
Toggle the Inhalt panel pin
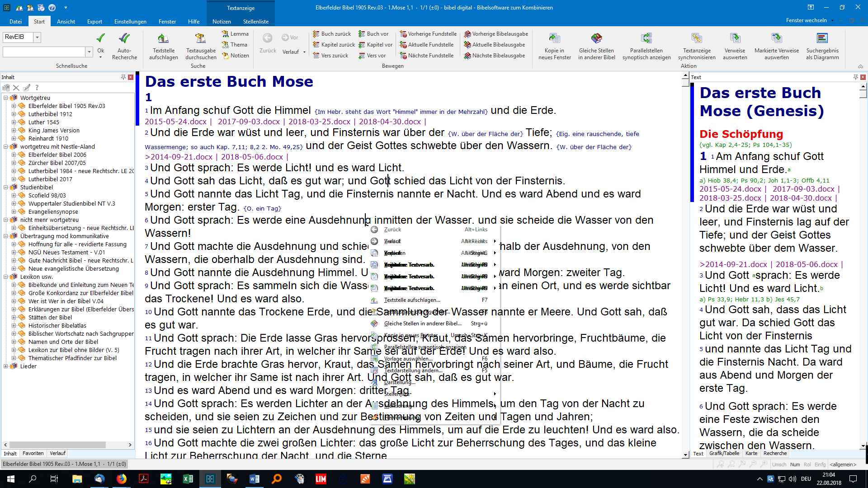(123, 77)
